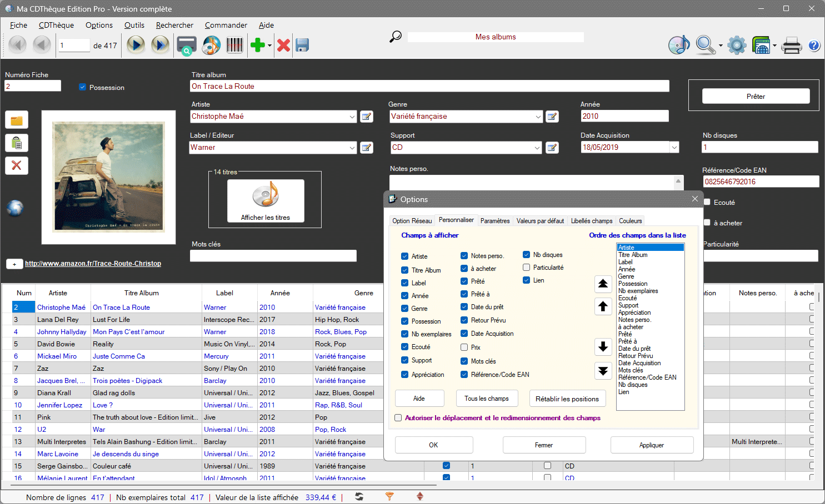Click the move field to top arrow
825x504 pixels.
click(603, 284)
